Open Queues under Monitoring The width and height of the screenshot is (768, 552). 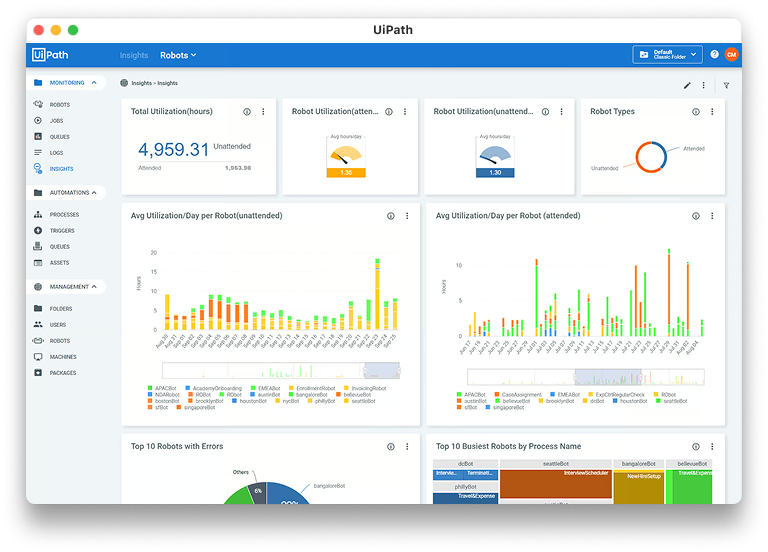coord(59,137)
